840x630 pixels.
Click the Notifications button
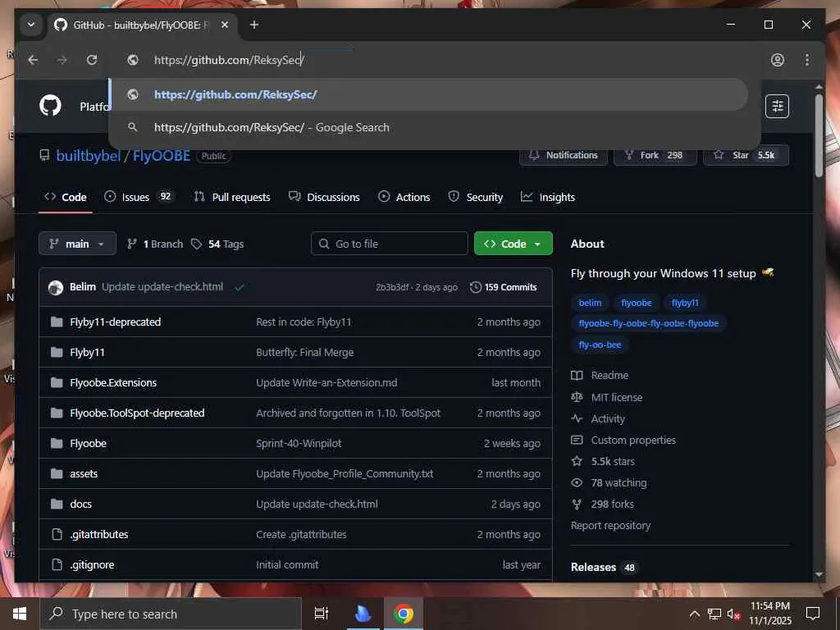tap(564, 155)
